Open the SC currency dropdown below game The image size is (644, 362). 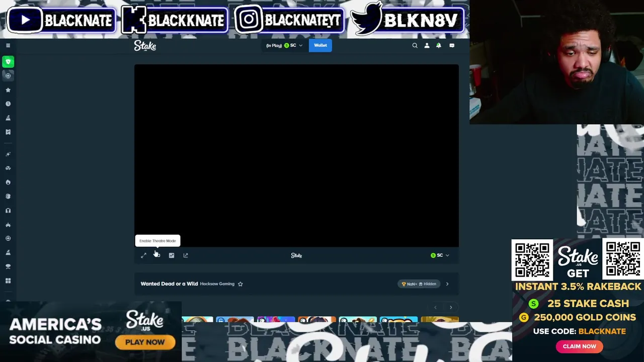[x=440, y=255]
